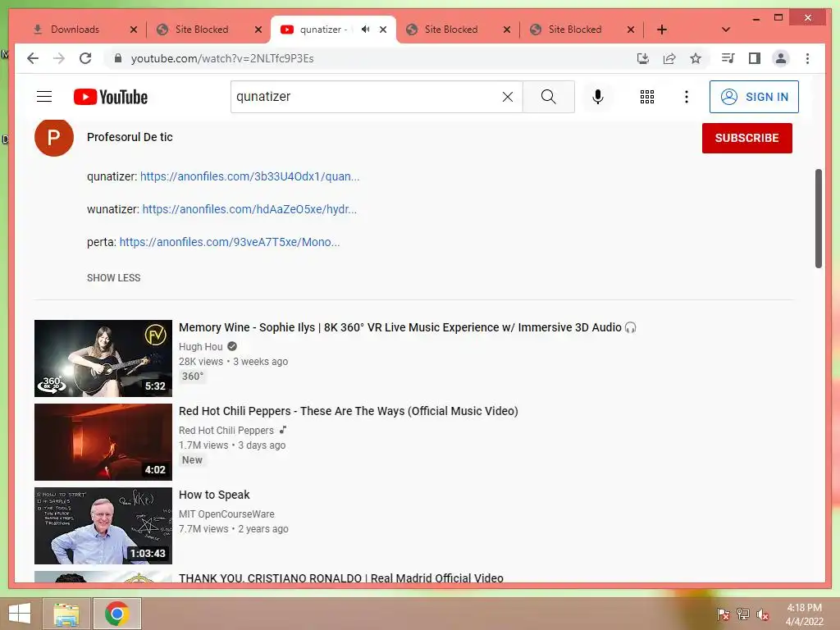Subscribe to Profesorul De tic
The width and height of the screenshot is (840, 630).
[746, 138]
